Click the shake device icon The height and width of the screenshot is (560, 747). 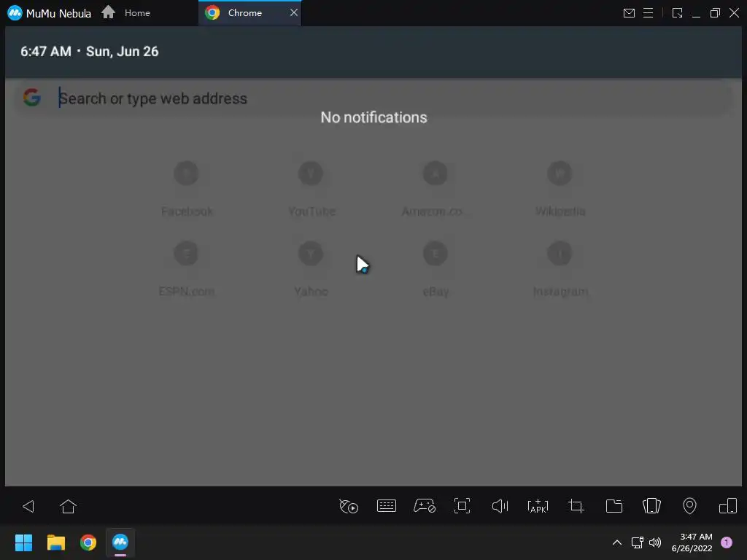(651, 506)
